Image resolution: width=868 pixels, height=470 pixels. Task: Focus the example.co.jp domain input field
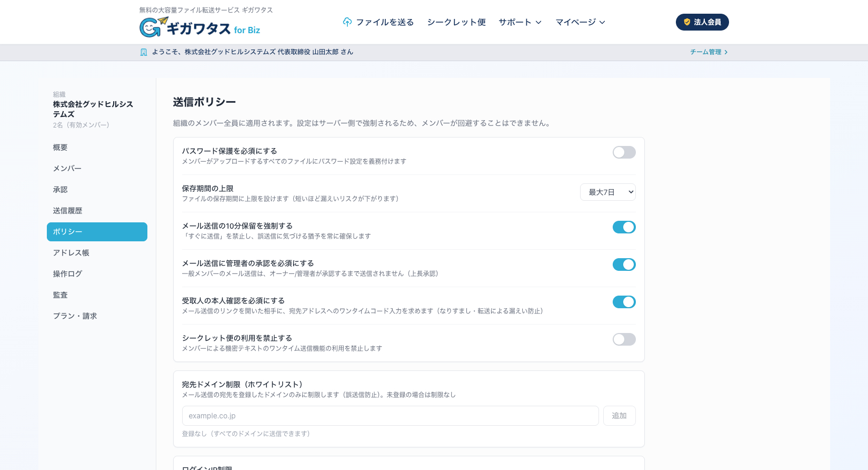pyautogui.click(x=390, y=416)
